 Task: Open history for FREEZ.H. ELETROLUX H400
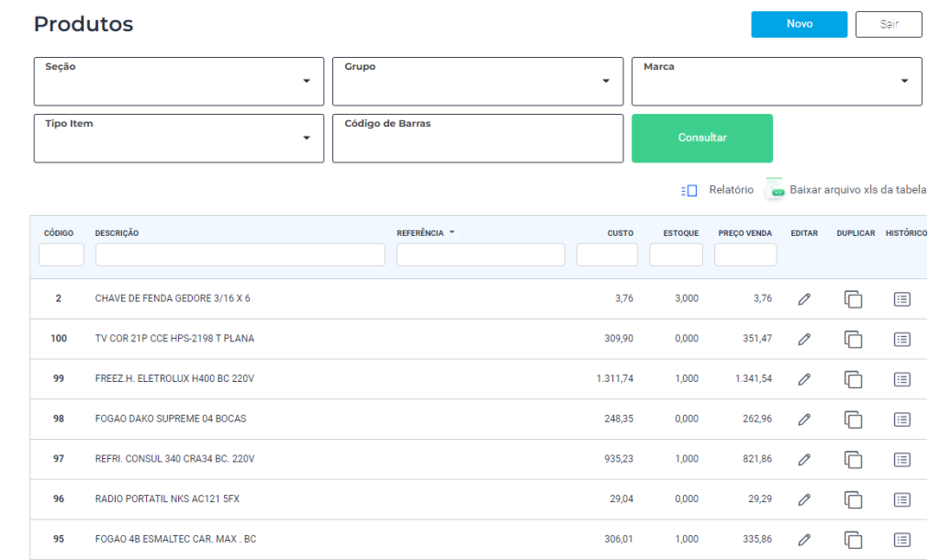901,379
